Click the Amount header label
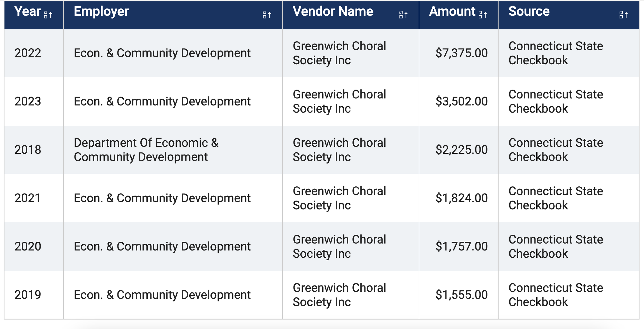The image size is (644, 329). tap(452, 12)
